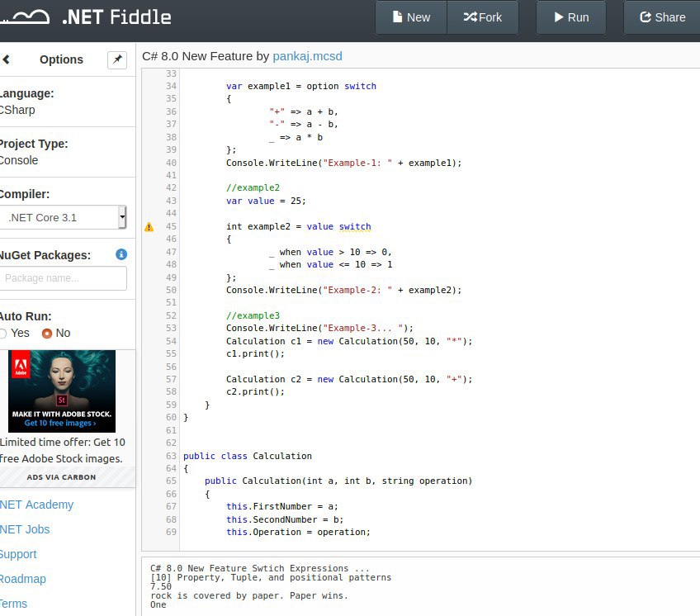Click the Ads via Carbon label
This screenshot has width=700, height=616.
pos(61,477)
